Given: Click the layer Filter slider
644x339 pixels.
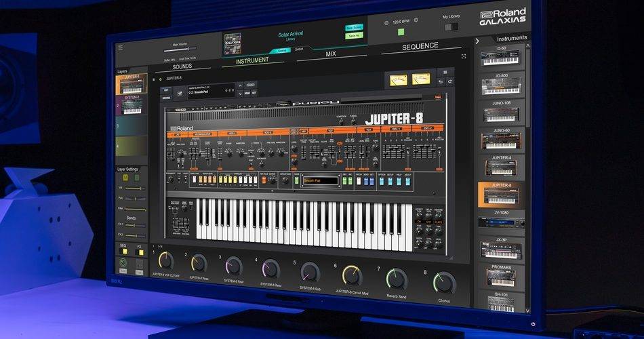Looking at the screenshot, I should pyautogui.click(x=135, y=209).
